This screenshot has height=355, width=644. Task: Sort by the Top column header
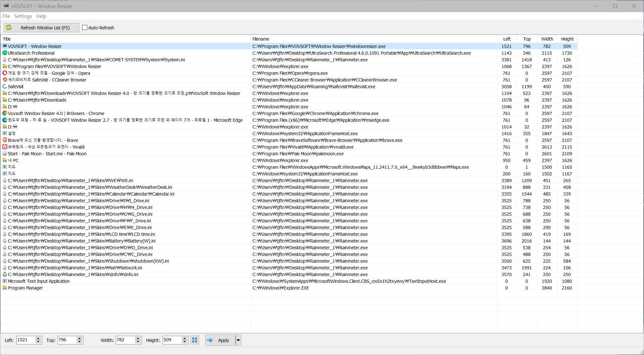527,39
